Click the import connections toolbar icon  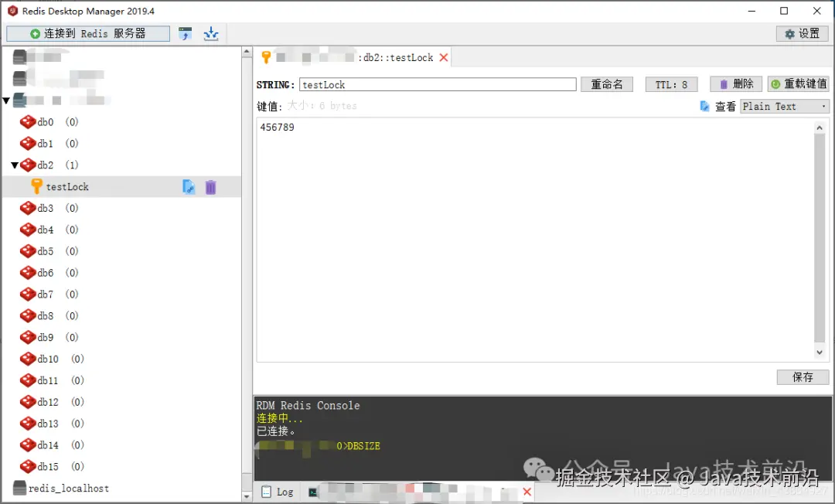pyautogui.click(x=186, y=33)
